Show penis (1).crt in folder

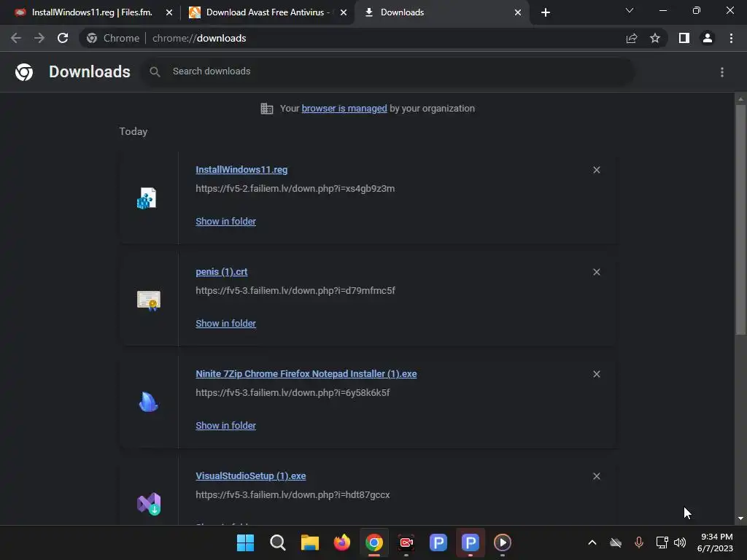226,323
